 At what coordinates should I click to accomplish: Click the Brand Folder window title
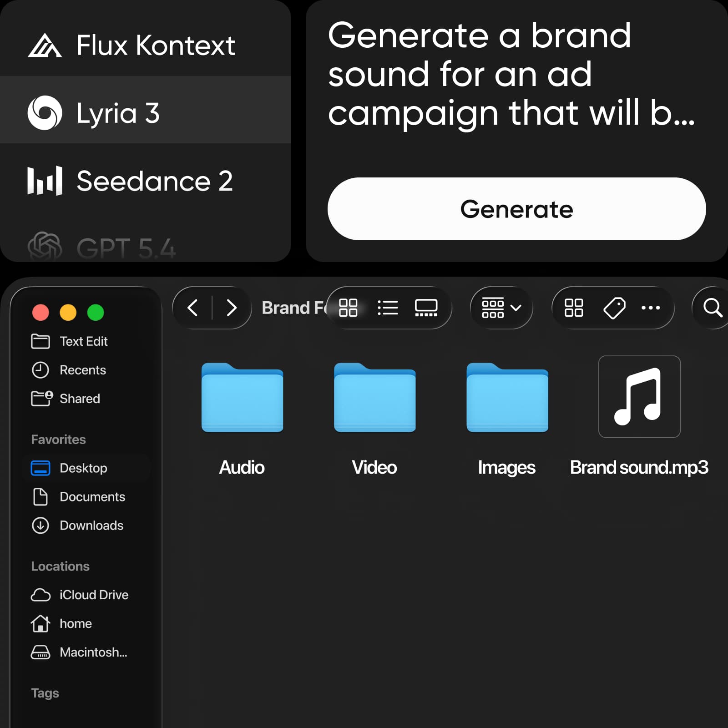[295, 308]
